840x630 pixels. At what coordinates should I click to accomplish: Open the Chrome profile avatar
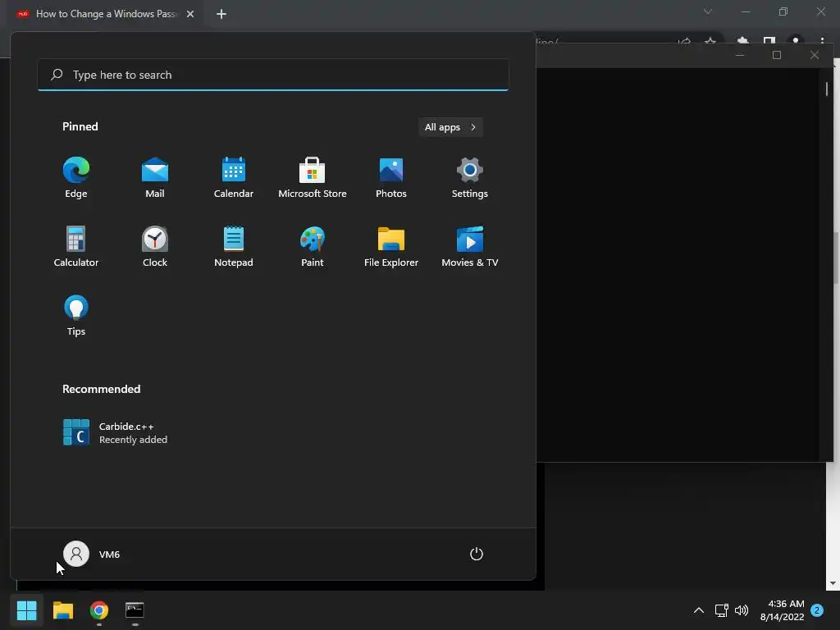pyautogui.click(x=796, y=41)
